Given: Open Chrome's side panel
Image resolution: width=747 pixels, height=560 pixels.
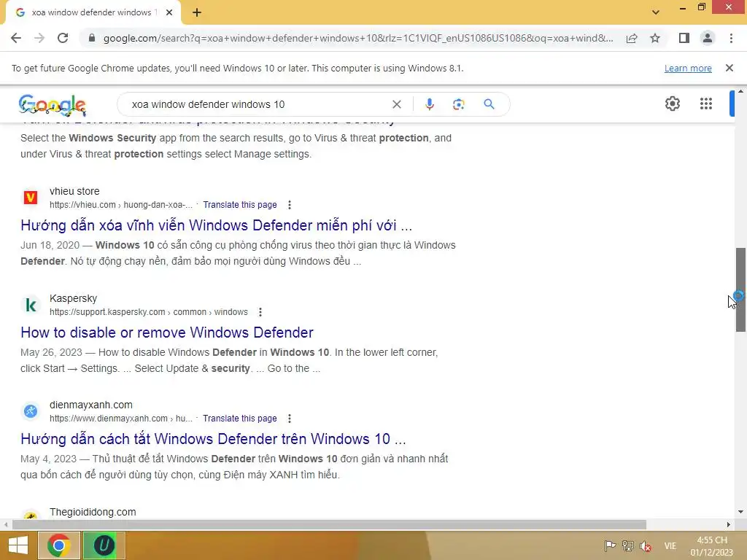Looking at the screenshot, I should 684,38.
